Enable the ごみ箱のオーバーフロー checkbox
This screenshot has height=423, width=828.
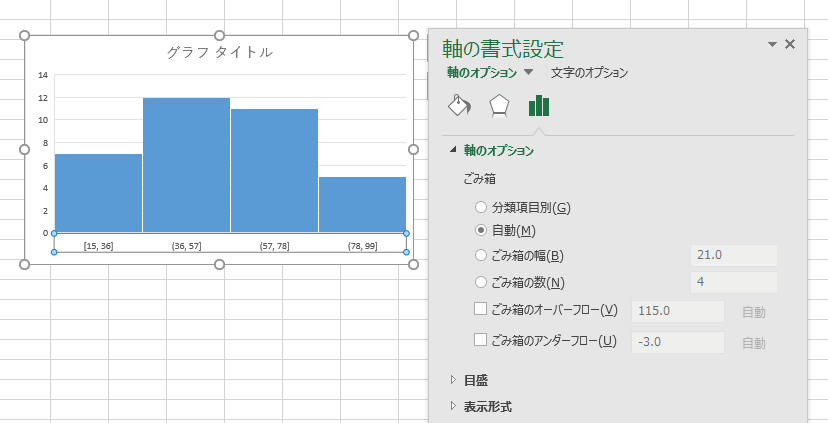click(480, 309)
